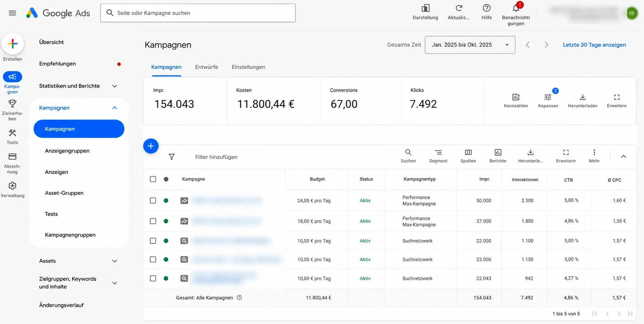
Task: Toggle status dot of the 37.000 impressions campaign
Action: (166, 221)
